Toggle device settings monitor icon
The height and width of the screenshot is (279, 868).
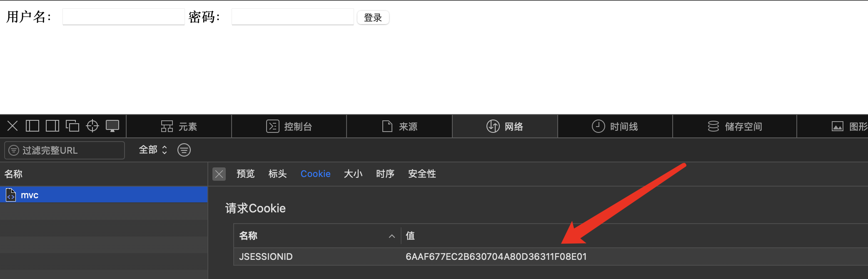[112, 126]
